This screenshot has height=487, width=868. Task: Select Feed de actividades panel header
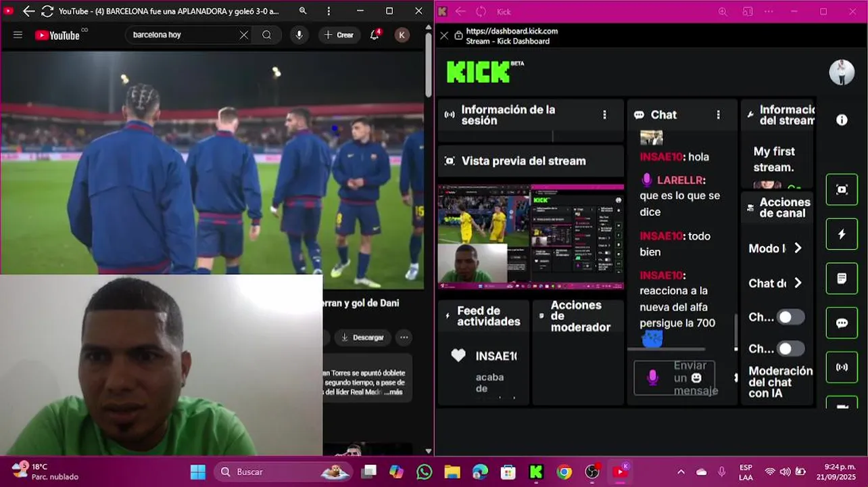point(483,316)
